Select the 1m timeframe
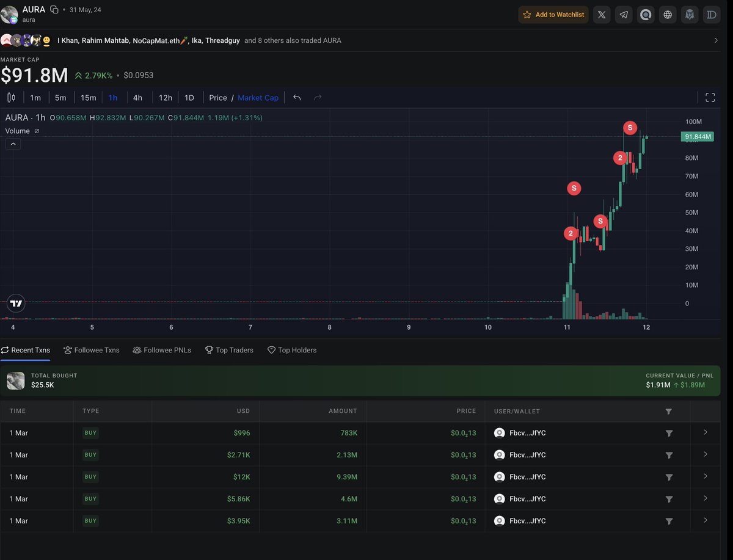This screenshot has height=560, width=733. coord(35,98)
